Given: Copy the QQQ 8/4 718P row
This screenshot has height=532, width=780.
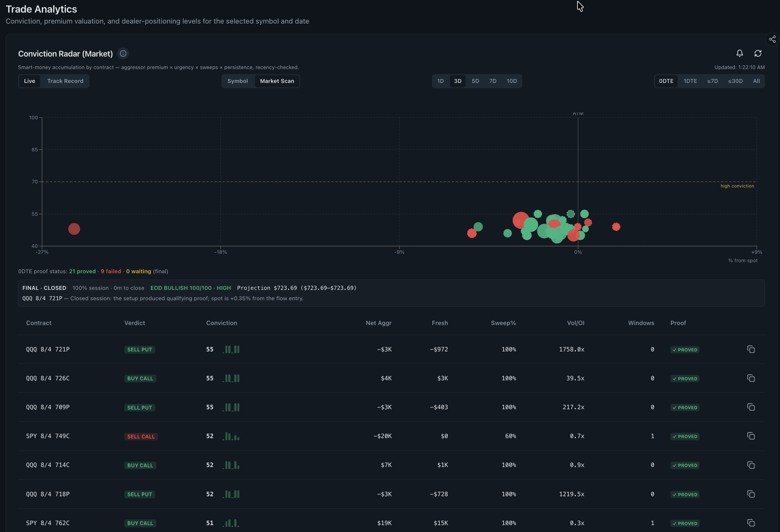Looking at the screenshot, I should pyautogui.click(x=751, y=494).
